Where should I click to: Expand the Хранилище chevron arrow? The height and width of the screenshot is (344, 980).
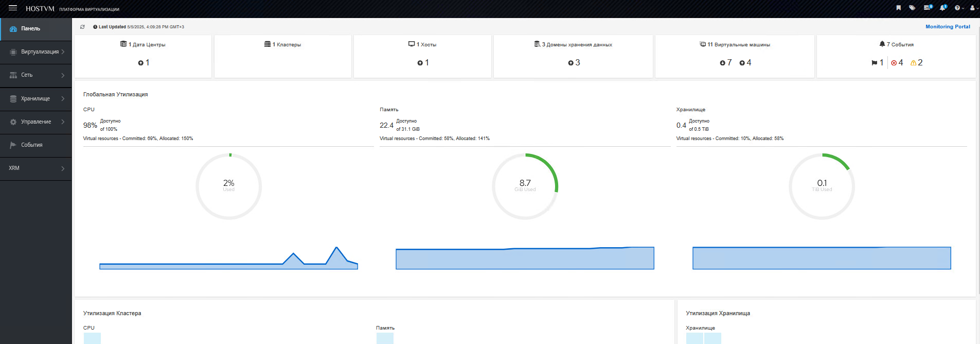click(x=63, y=98)
